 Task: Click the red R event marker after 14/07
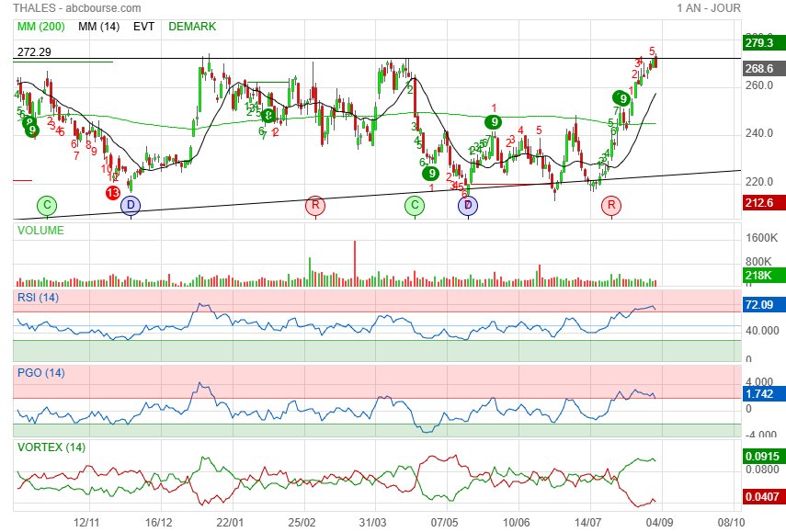click(x=611, y=205)
